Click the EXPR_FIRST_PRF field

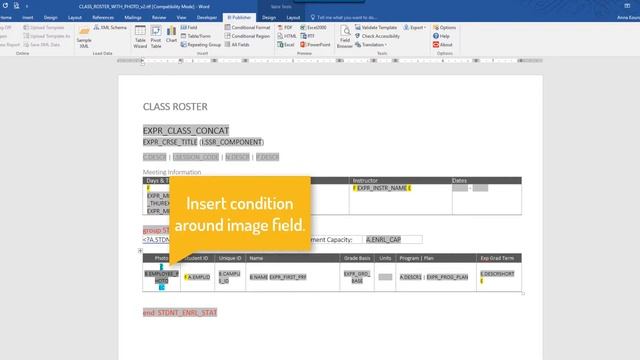click(x=288, y=277)
